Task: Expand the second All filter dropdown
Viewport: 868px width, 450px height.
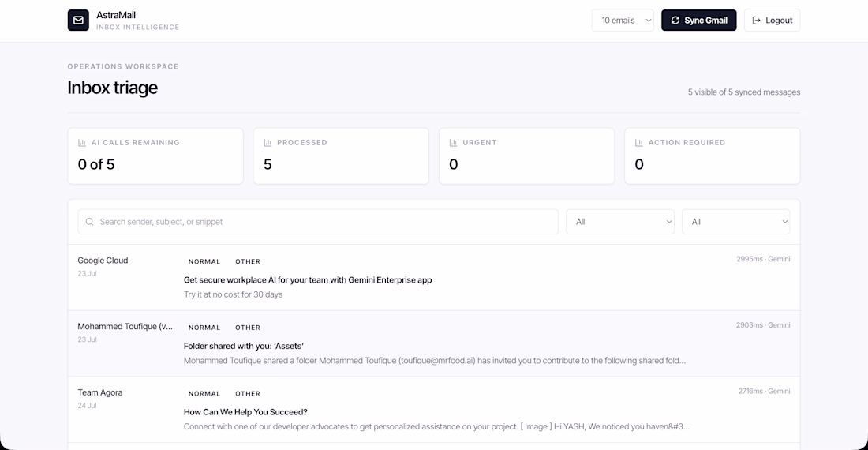Action: 735,222
